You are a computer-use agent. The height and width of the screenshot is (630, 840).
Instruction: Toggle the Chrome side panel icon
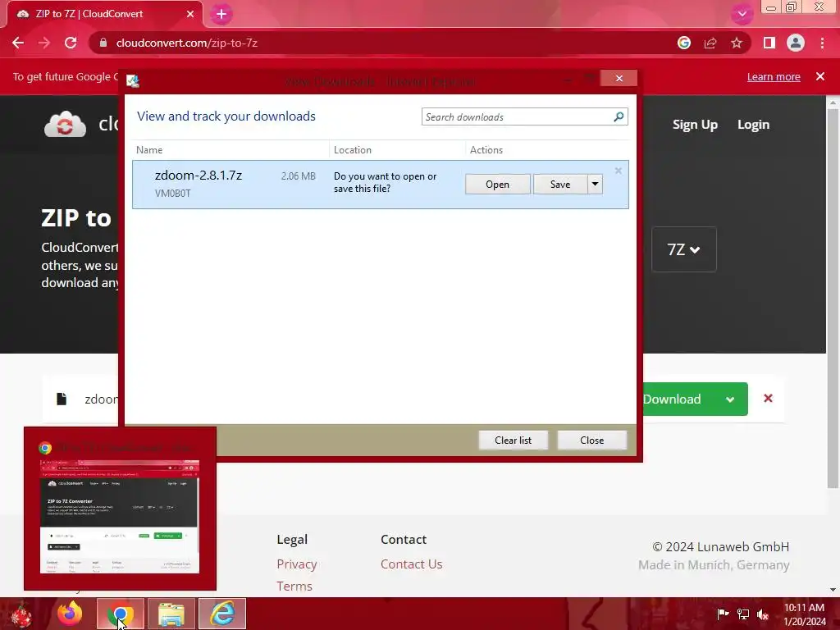click(769, 43)
